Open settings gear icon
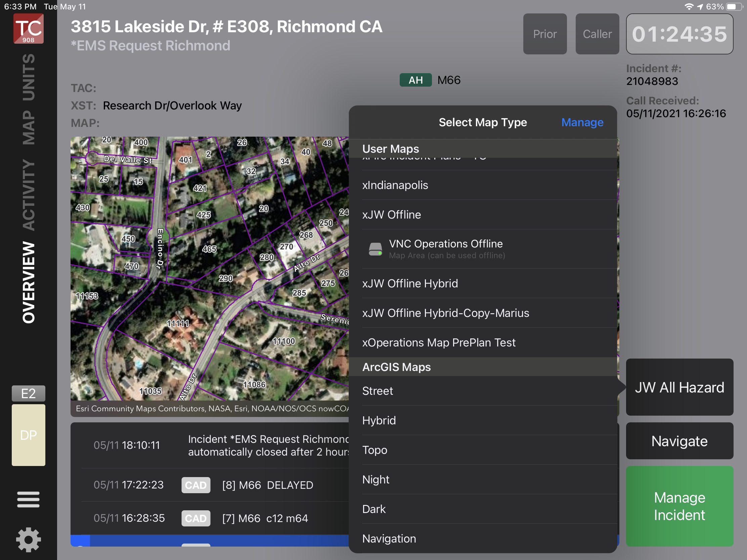This screenshot has height=560, width=747. click(x=28, y=540)
